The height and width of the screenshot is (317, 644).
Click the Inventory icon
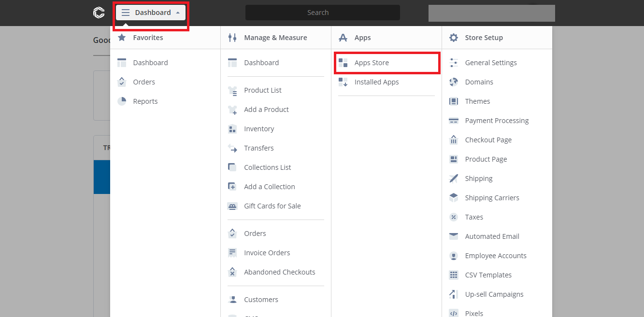pyautogui.click(x=232, y=129)
